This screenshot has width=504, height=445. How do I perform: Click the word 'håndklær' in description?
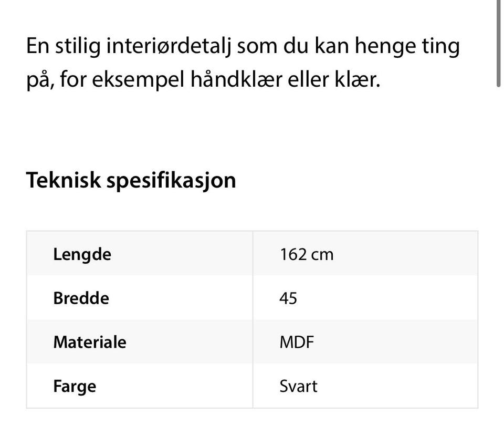(x=237, y=79)
